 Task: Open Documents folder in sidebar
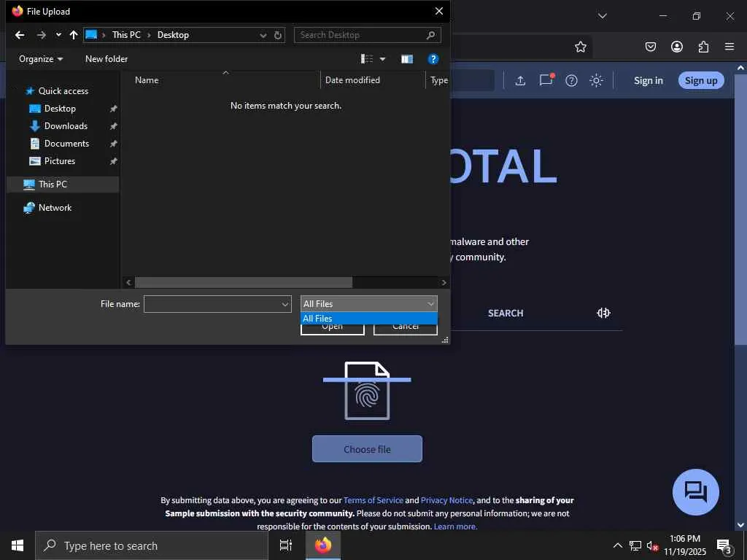pyautogui.click(x=66, y=144)
